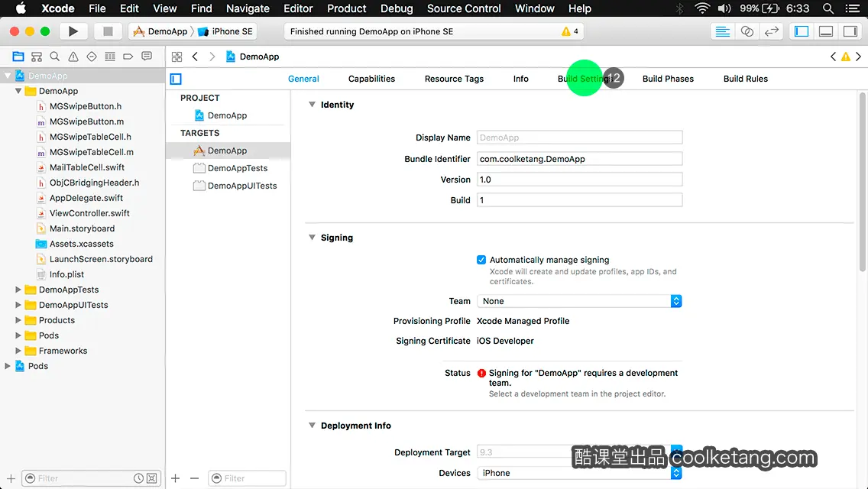
Task: Switch to the Info tab
Action: [x=521, y=79]
